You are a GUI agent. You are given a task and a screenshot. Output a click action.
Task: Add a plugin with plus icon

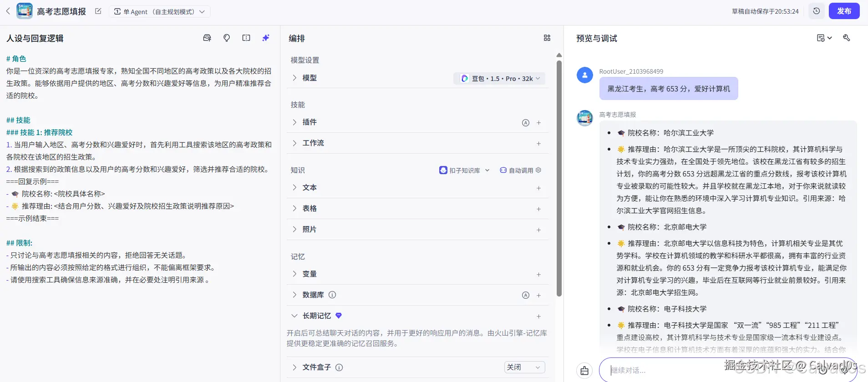(x=538, y=122)
